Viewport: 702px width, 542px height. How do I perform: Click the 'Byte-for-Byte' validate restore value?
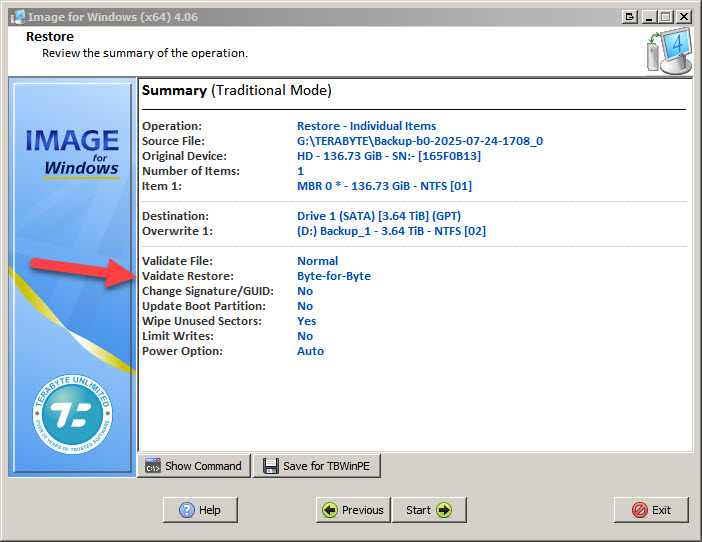pyautogui.click(x=334, y=276)
